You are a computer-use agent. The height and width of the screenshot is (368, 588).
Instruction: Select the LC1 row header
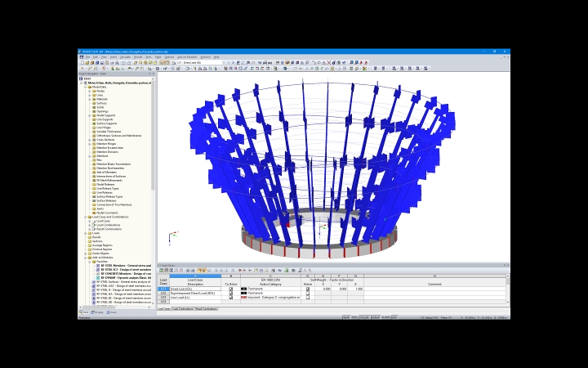163,289
